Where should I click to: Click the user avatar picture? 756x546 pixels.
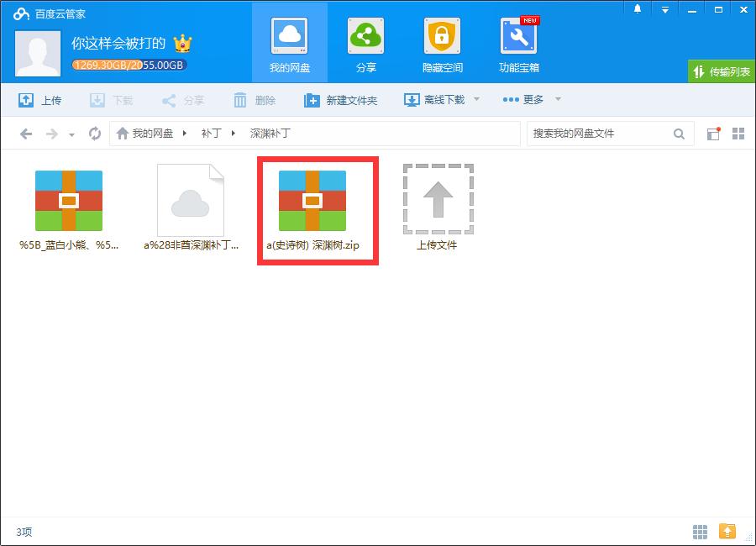(38, 54)
